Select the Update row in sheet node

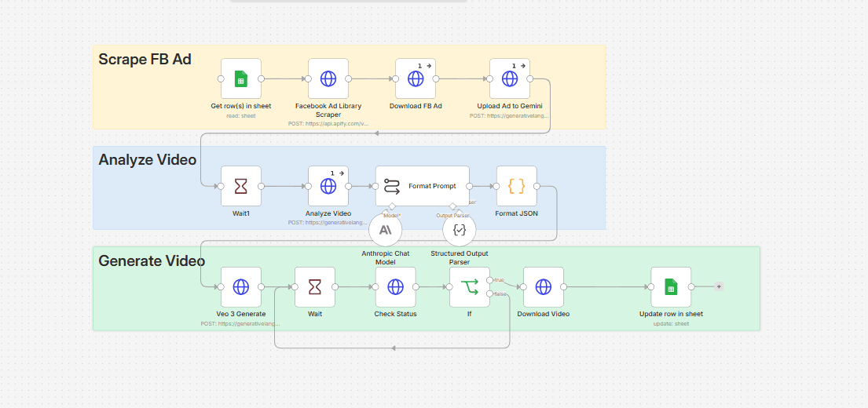pos(671,287)
